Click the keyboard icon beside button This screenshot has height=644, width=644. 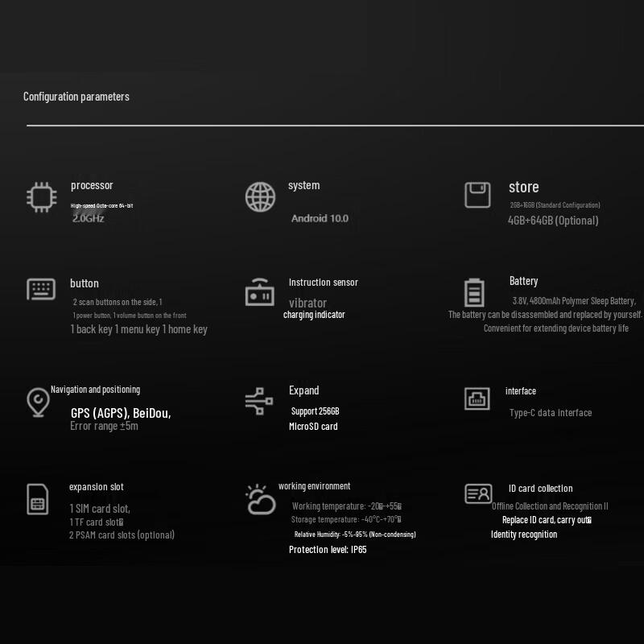41,289
